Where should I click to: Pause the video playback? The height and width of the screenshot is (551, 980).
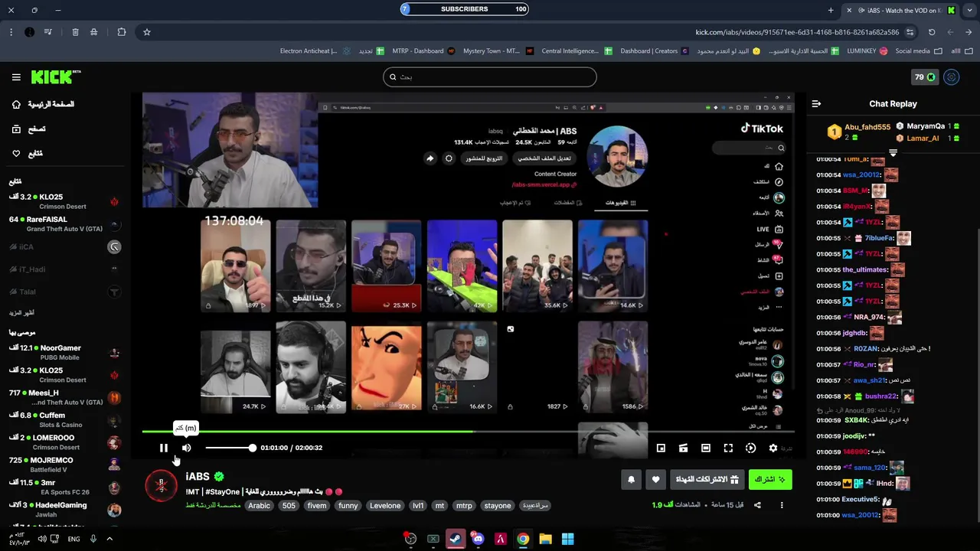click(x=163, y=448)
